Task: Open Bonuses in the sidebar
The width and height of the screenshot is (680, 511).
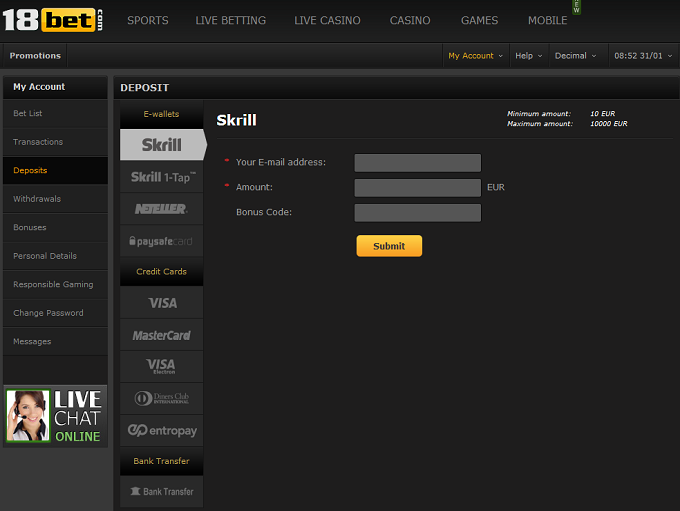Action: point(56,227)
